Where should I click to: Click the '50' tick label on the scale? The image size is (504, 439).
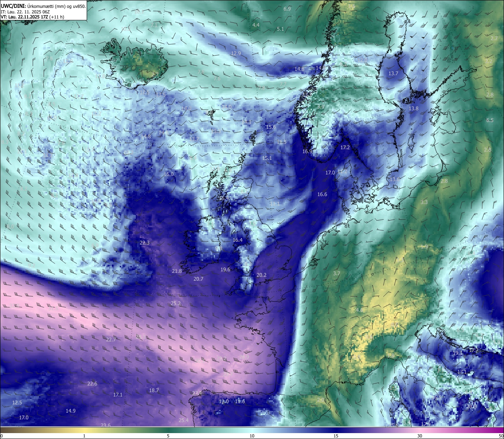[x=500, y=436]
